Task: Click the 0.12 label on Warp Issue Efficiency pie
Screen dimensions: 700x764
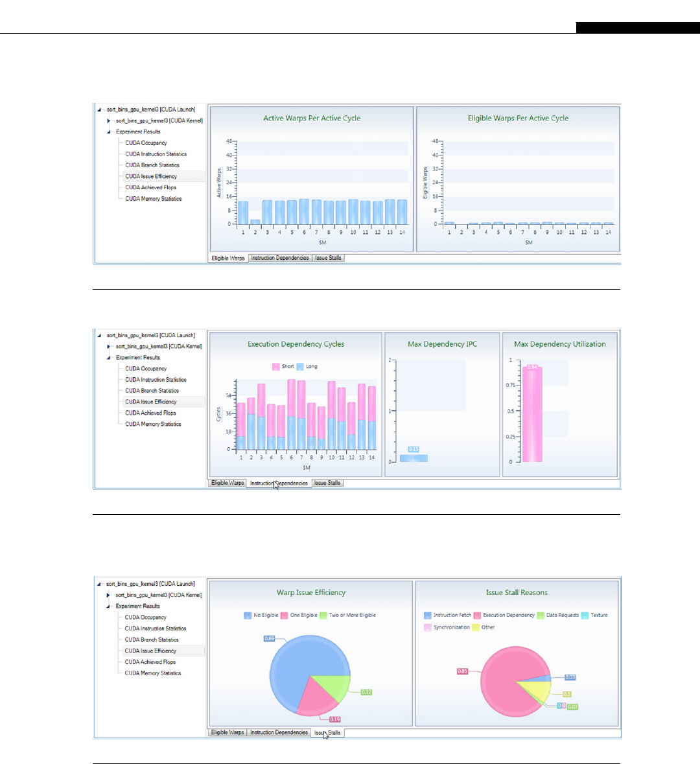Action: pyautogui.click(x=367, y=692)
